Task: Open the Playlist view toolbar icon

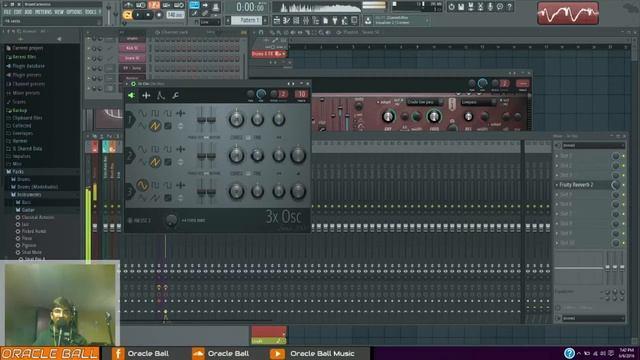Action: tap(277, 20)
